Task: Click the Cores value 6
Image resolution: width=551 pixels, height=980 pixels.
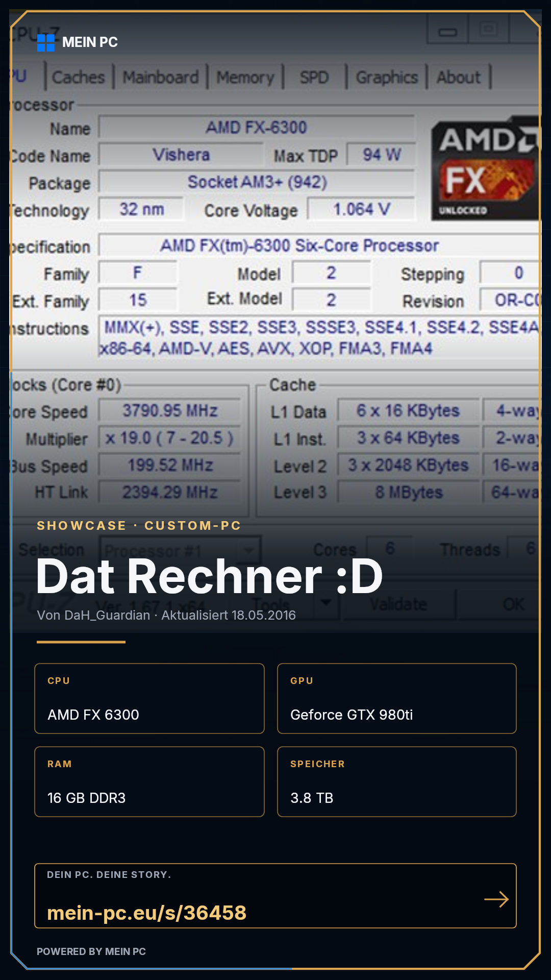Action: click(x=390, y=549)
